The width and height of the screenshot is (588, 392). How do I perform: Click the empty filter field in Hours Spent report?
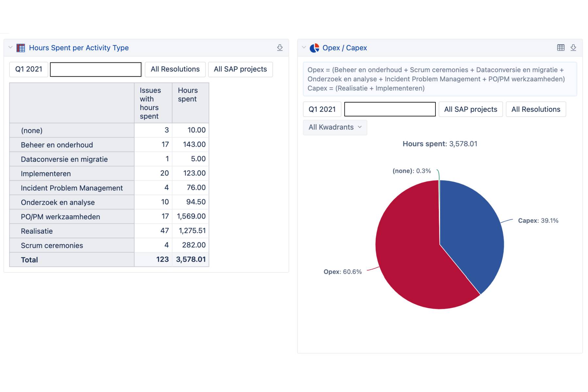(96, 70)
